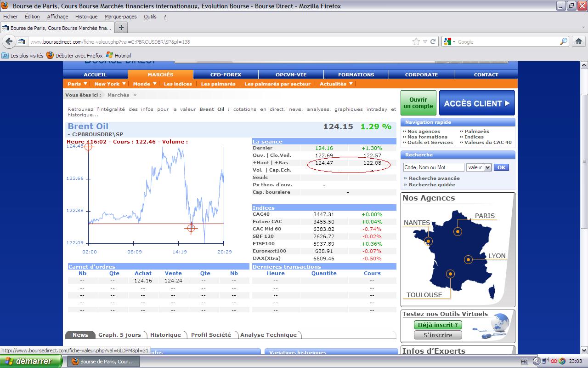
Task: Click the Ouvrir un compte button
Action: [x=418, y=103]
